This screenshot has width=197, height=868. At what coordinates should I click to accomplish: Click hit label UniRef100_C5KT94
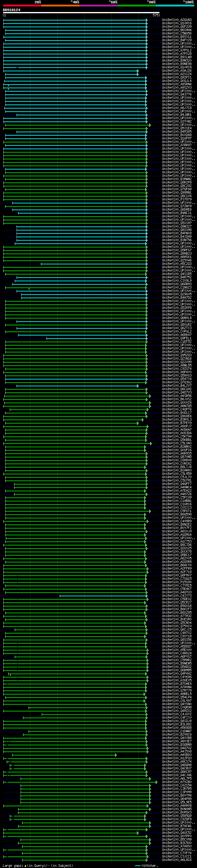pyautogui.click(x=177, y=436)
